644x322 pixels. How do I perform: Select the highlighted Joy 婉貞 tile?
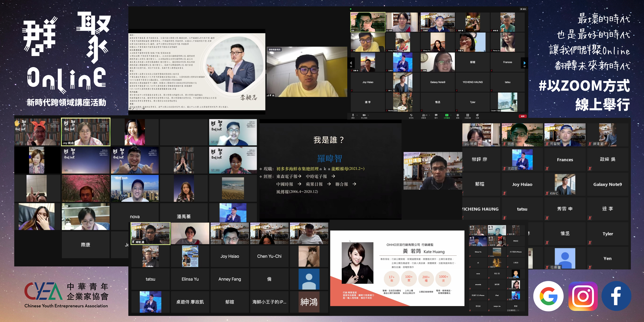86,132
